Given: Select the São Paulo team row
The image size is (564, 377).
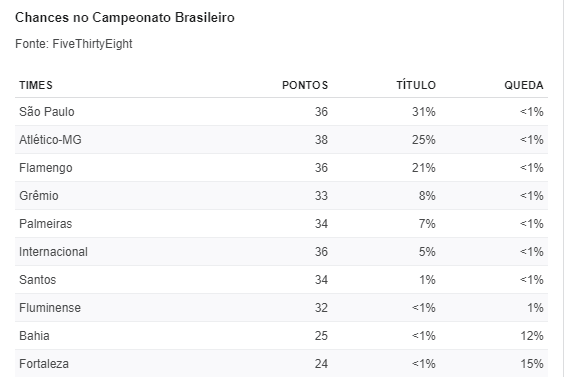Looking at the screenshot, I should pyautogui.click(x=281, y=112).
